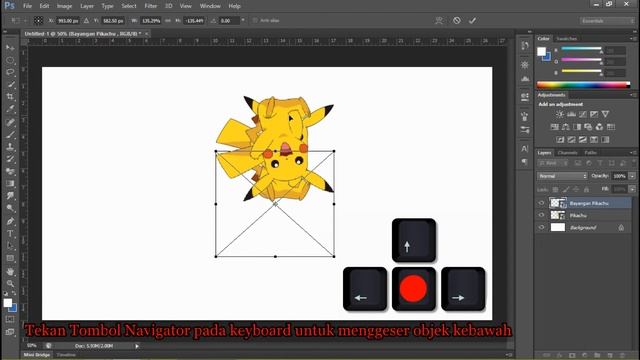This screenshot has width=640, height=360.
Task: Toggle lock image pixels
Action: click(x=566, y=189)
